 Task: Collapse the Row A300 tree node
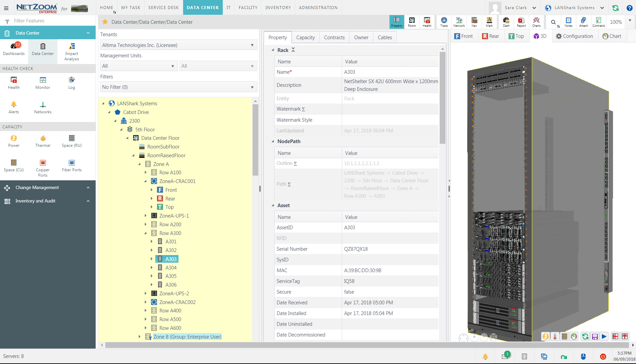point(146,233)
